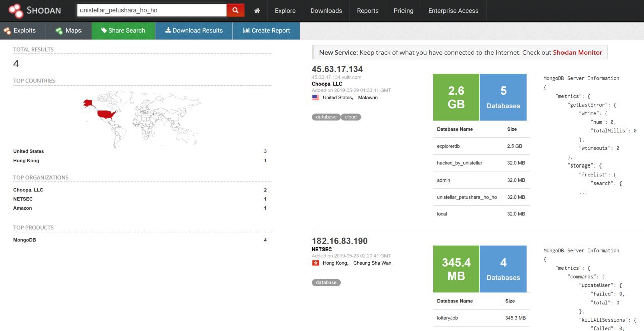Screen dimensions: 644x331
Task: Click the Create Report button
Action: tap(267, 31)
